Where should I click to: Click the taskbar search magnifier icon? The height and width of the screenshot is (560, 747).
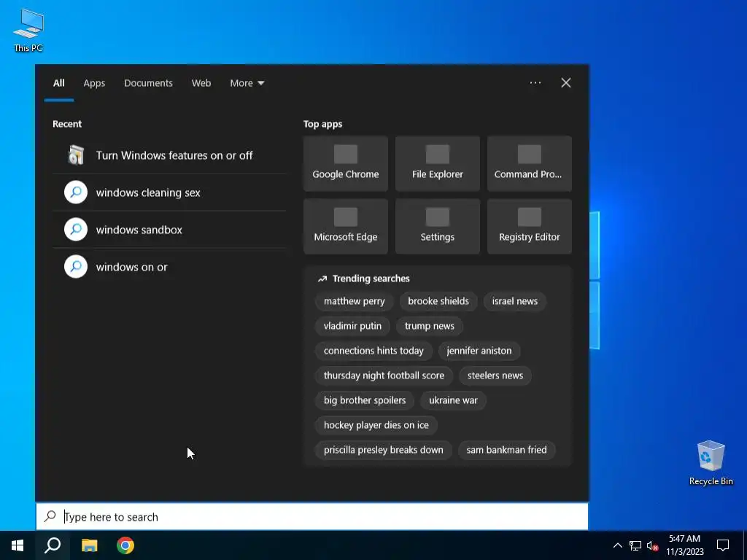(x=53, y=545)
